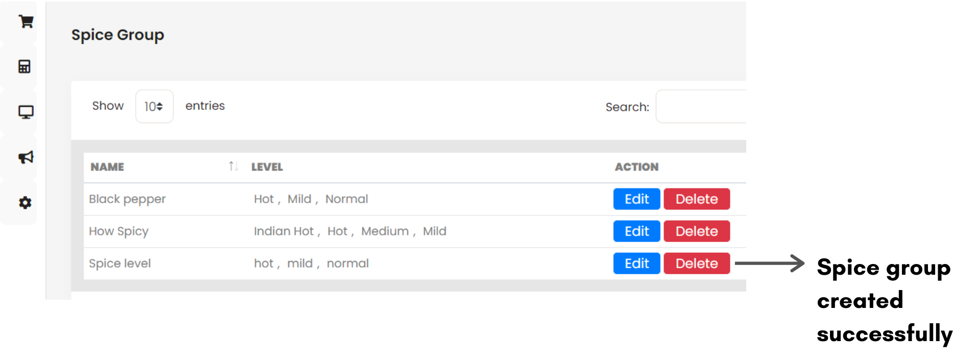Click the ACTION column header
This screenshot has height=360, width=980.
tap(636, 167)
